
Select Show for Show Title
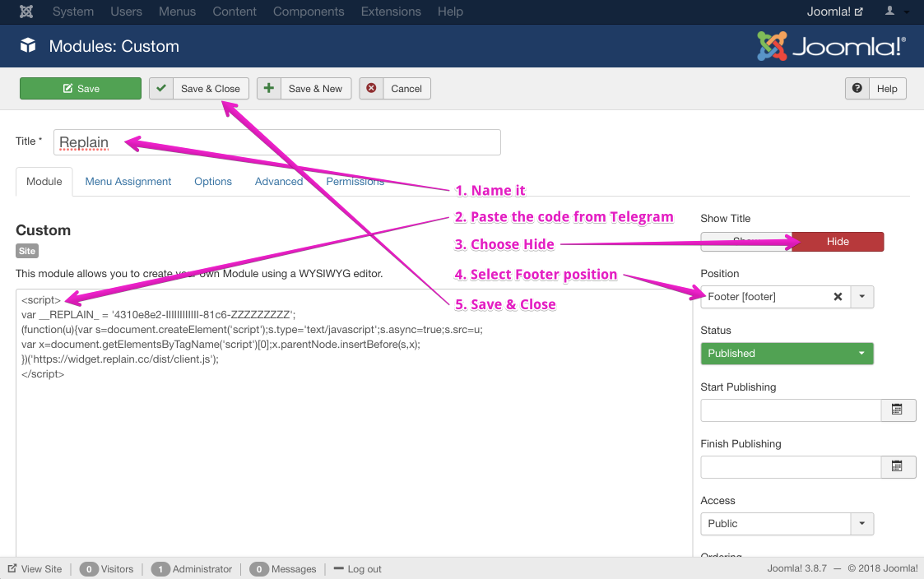746,242
